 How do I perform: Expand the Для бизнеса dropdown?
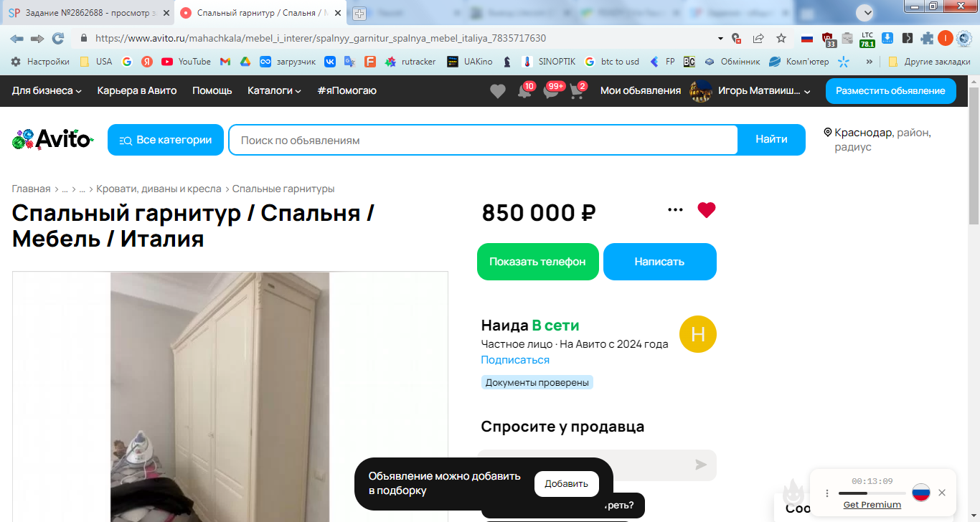click(x=47, y=90)
